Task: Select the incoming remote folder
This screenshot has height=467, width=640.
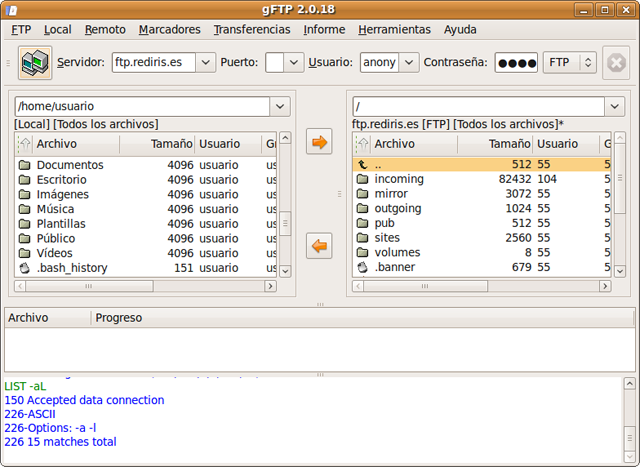Action: (x=398, y=179)
